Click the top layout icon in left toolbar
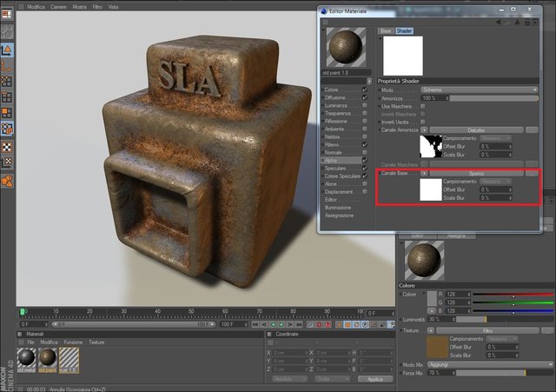The image size is (556, 392). click(7, 14)
